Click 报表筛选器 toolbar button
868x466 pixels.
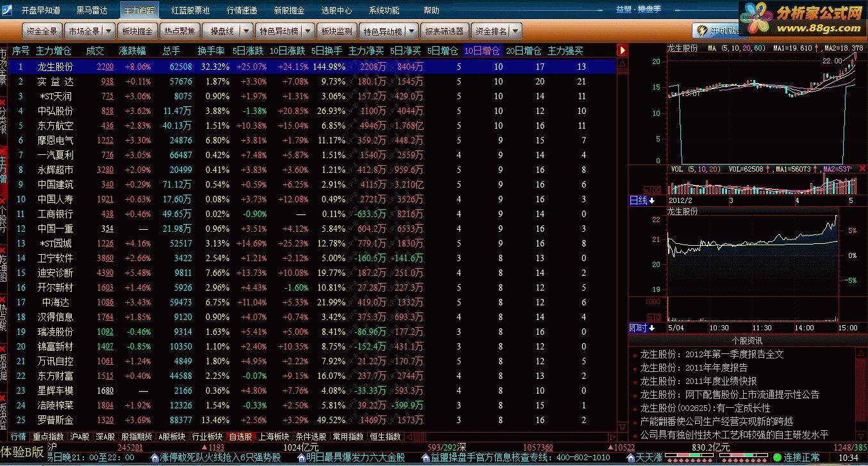tap(445, 31)
